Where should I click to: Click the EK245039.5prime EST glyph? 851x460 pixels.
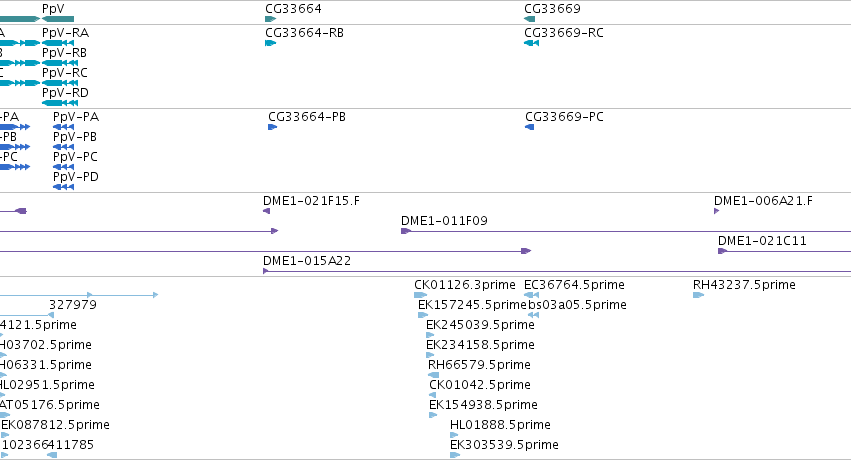pos(430,335)
